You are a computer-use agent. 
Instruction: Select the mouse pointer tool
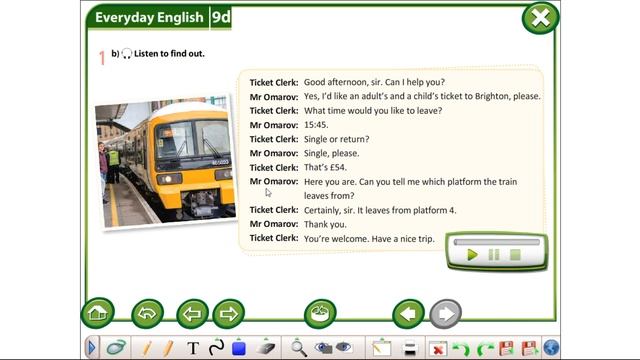point(116,348)
